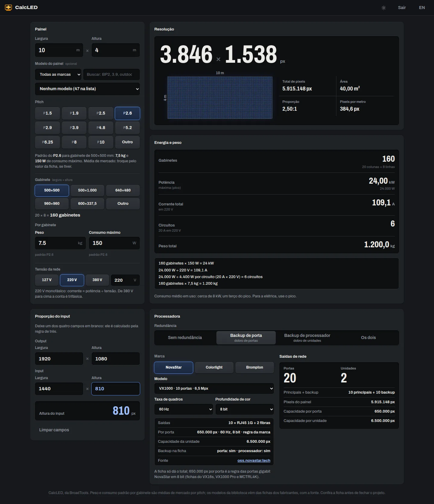434x504 pixels.
Task: Click the panel Largura field showing 10
Action: (x=59, y=50)
